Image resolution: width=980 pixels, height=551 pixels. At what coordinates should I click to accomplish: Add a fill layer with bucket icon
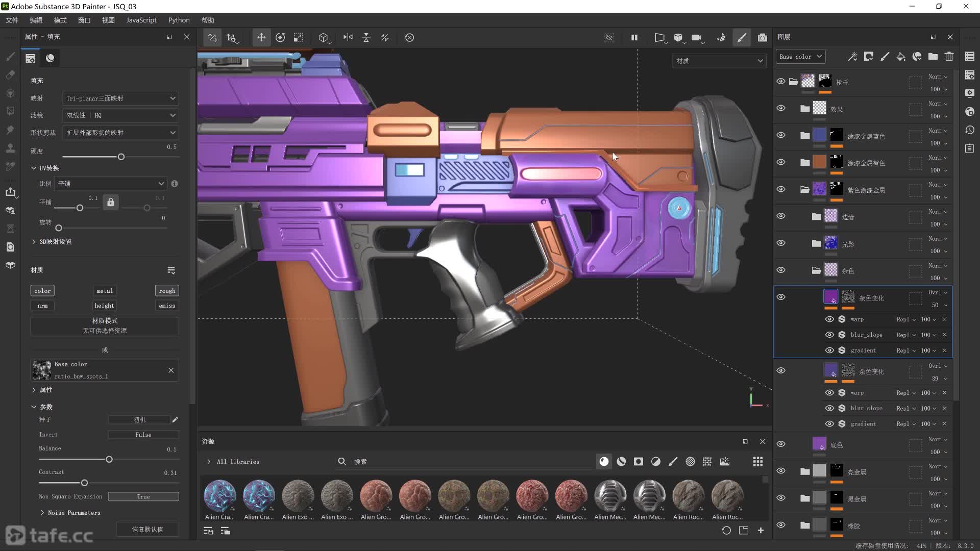(901, 57)
